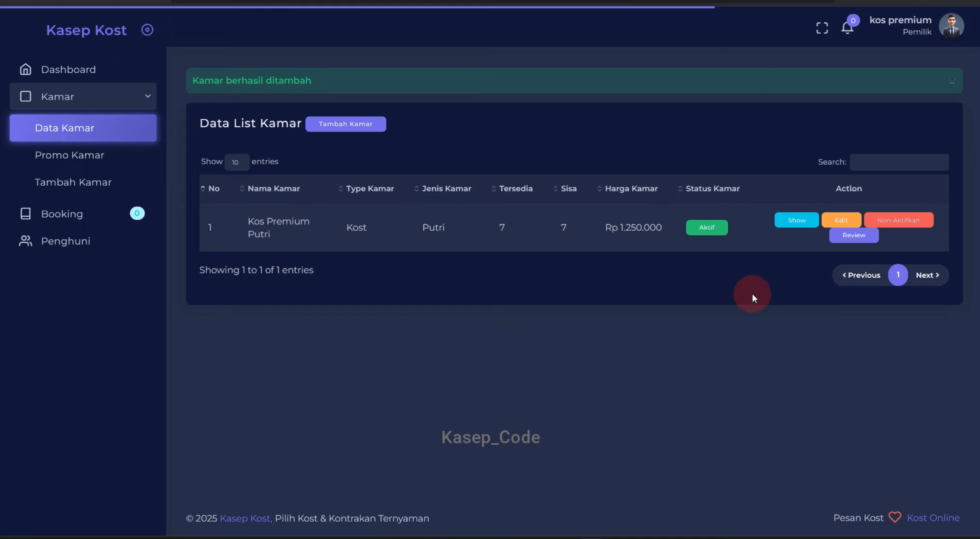This screenshot has height=539, width=980.
Task: Click the Kasep Kost logo title
Action: click(86, 30)
